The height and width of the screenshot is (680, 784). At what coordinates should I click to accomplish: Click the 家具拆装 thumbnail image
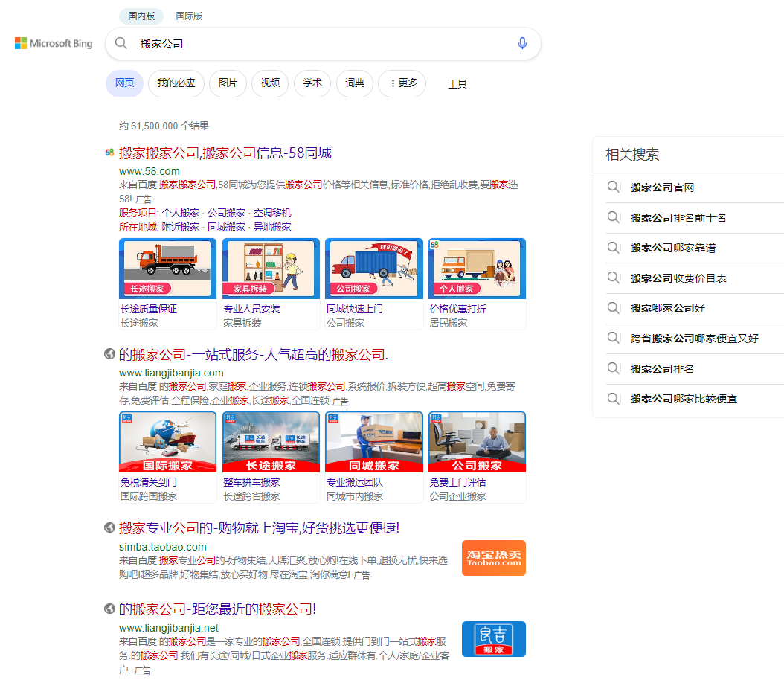pos(271,269)
